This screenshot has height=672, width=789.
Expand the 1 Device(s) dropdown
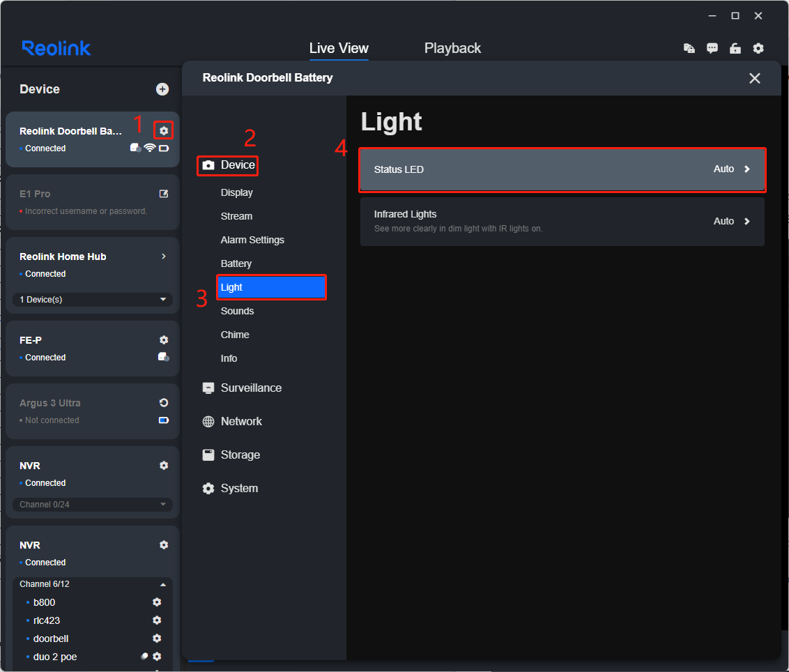[93, 300]
